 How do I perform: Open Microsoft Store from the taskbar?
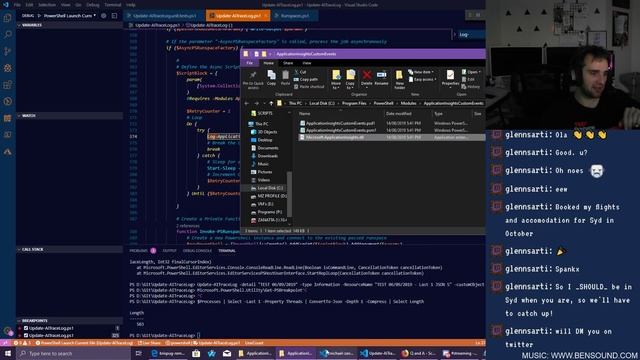[196, 353]
